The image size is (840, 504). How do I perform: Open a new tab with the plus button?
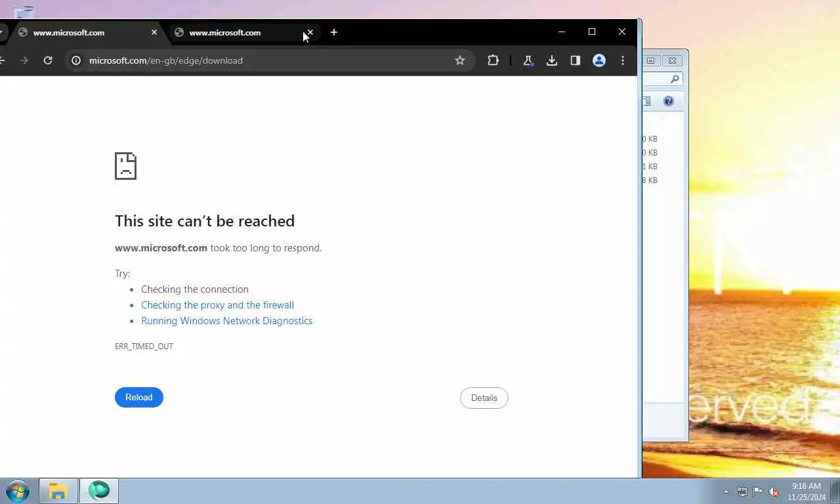[x=334, y=32]
